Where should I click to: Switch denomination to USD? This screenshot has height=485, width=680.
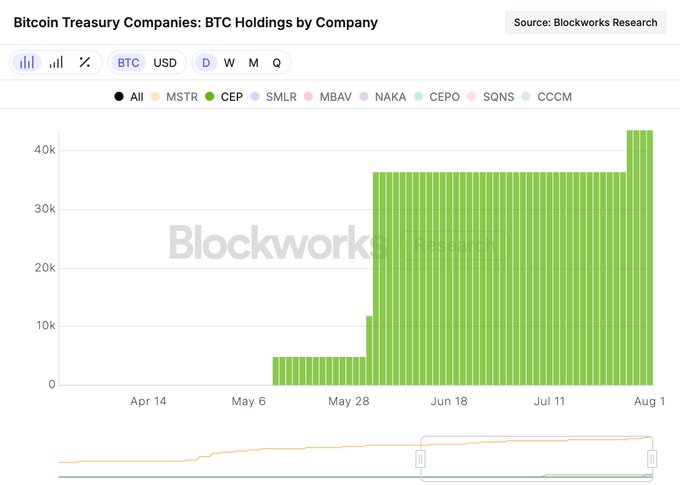(x=165, y=62)
